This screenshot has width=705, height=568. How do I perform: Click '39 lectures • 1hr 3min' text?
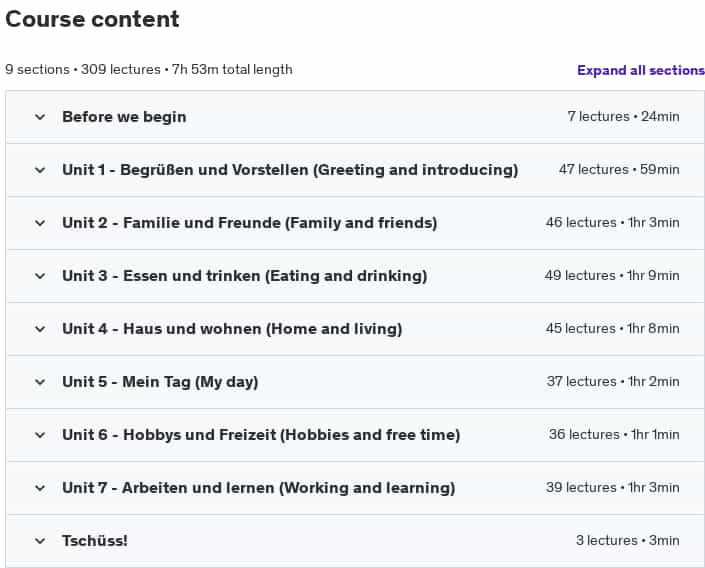[x=612, y=487]
